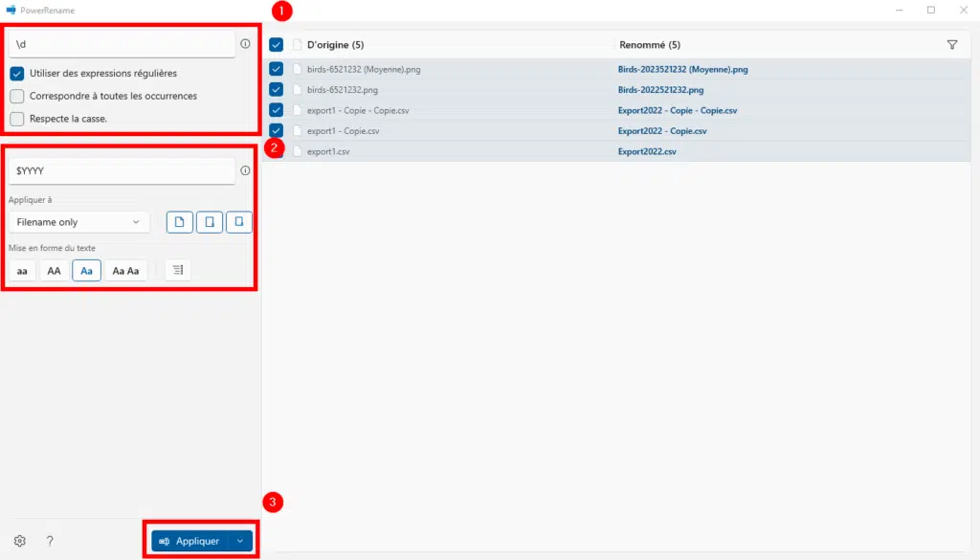
Task: Enable Correspondre à toutes les occurrences
Action: [17, 96]
